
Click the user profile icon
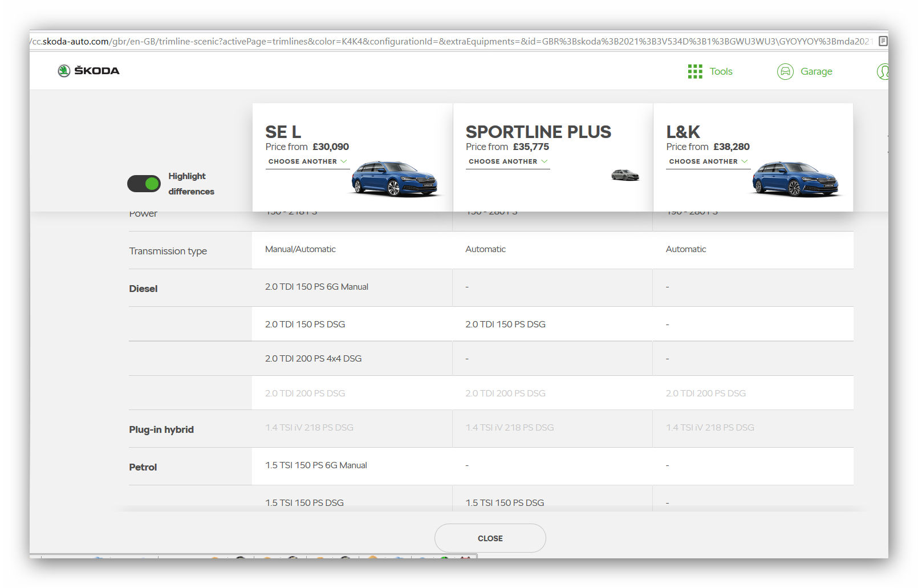coord(883,71)
